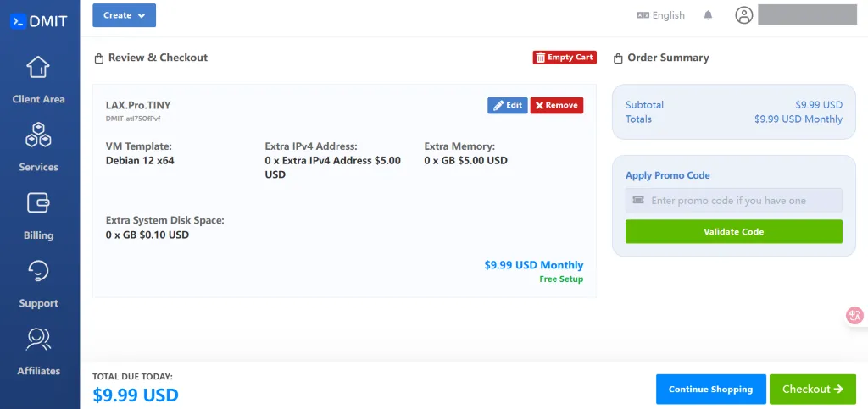
Task: Click the redacted username in the header
Action: coord(806,15)
